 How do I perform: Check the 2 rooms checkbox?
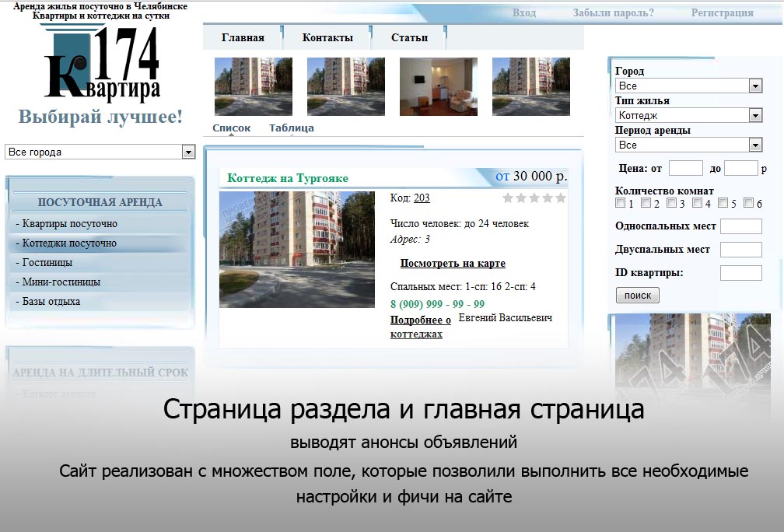click(646, 202)
